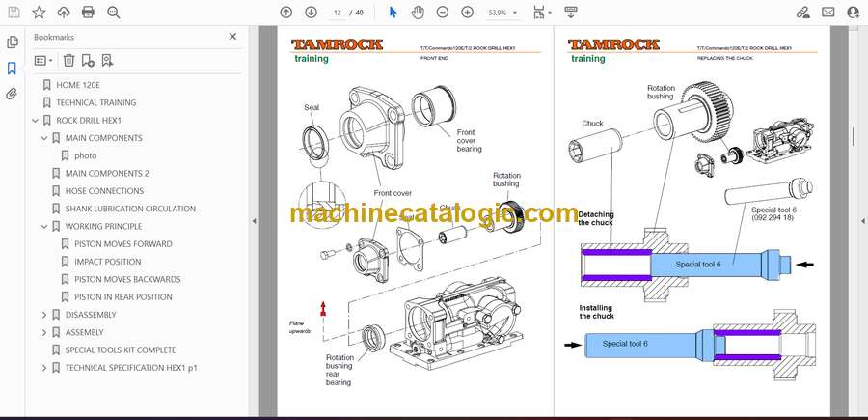
Task: Zoom out with minus button
Action: coord(443,13)
